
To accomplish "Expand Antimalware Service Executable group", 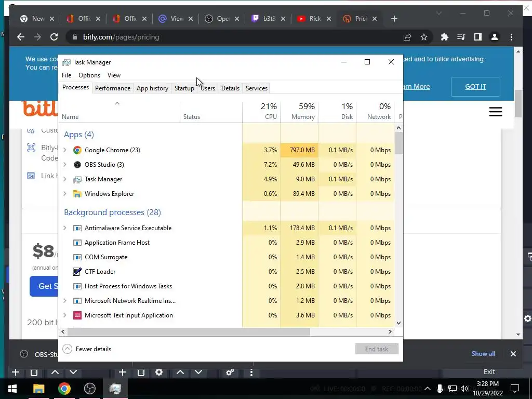I will (65, 228).
